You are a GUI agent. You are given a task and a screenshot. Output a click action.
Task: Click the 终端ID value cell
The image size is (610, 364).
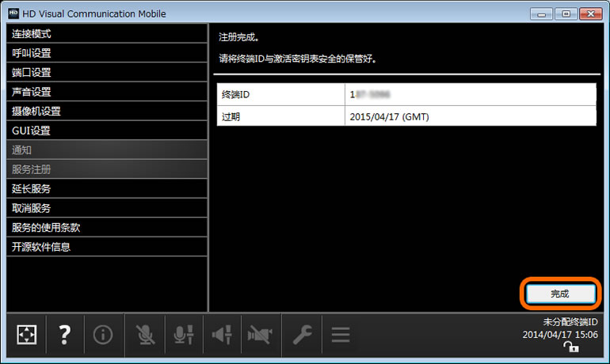point(471,94)
